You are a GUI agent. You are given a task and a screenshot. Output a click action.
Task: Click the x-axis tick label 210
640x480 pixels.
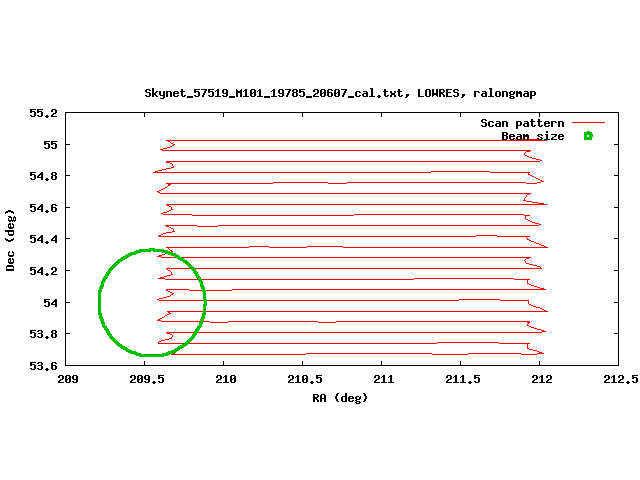226,379
